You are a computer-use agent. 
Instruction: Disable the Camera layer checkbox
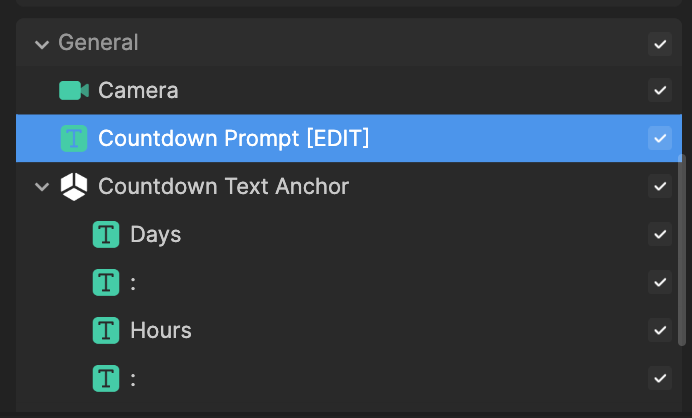660,90
